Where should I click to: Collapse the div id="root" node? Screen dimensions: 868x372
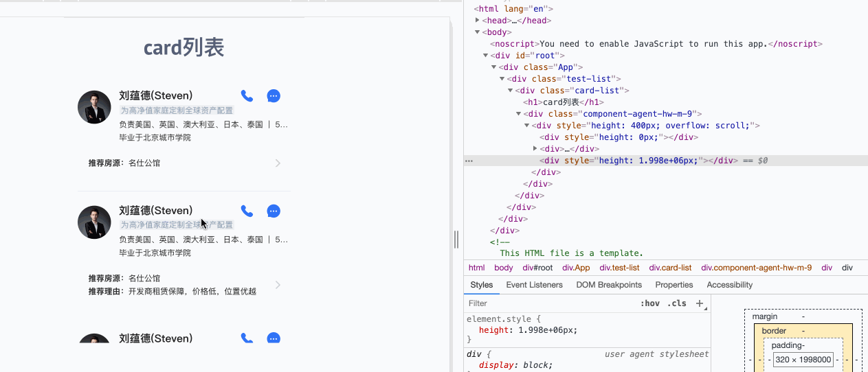pyautogui.click(x=485, y=56)
